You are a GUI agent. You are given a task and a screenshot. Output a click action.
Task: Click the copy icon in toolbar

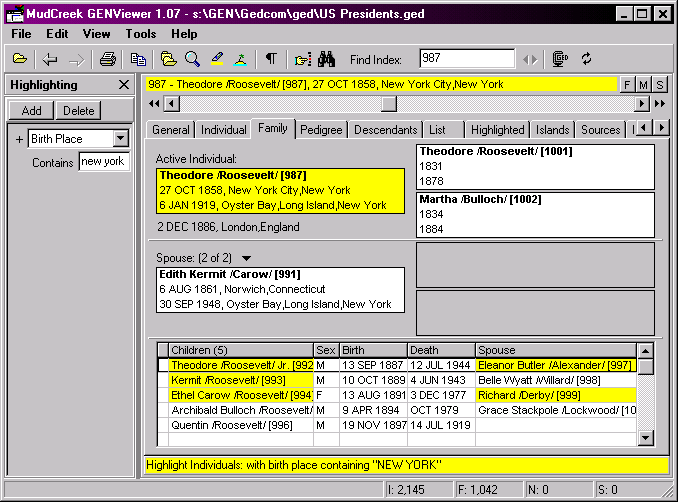pos(139,59)
